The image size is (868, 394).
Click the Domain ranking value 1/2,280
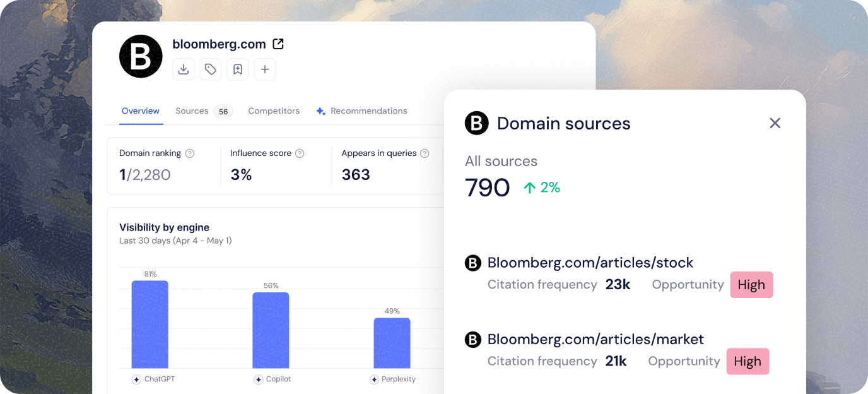145,175
